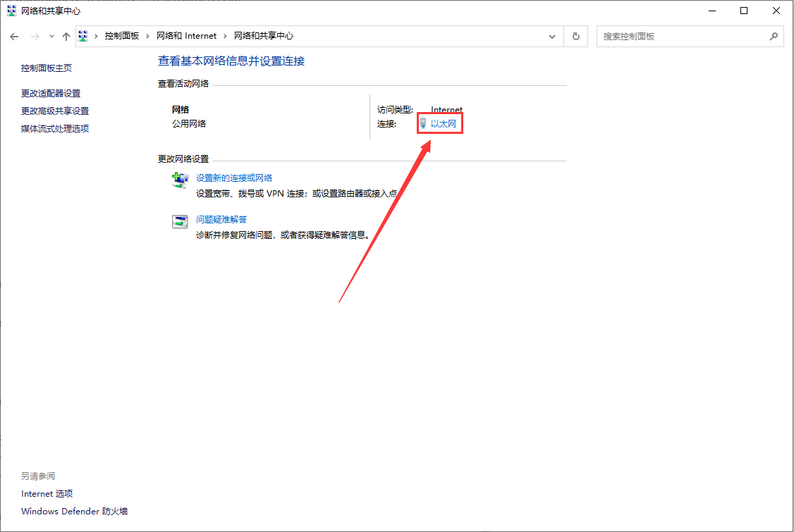Screen dimensions: 794x532
Task: Click the 诊断并修复网络问题 description
Action: tap(283, 235)
